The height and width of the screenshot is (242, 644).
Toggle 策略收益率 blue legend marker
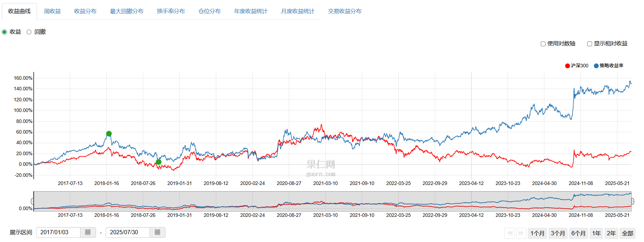pos(596,66)
